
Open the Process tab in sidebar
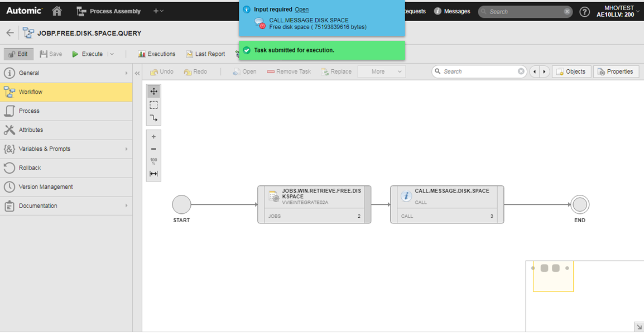pyautogui.click(x=29, y=111)
